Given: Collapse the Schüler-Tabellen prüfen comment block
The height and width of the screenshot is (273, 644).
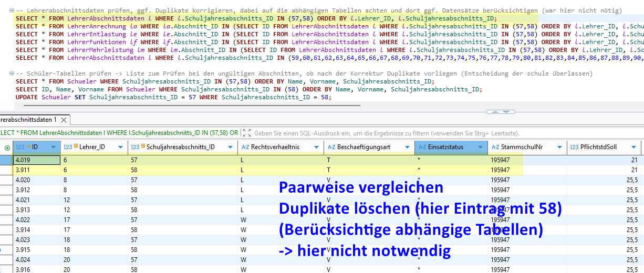Looking at the screenshot, I should point(12,74).
